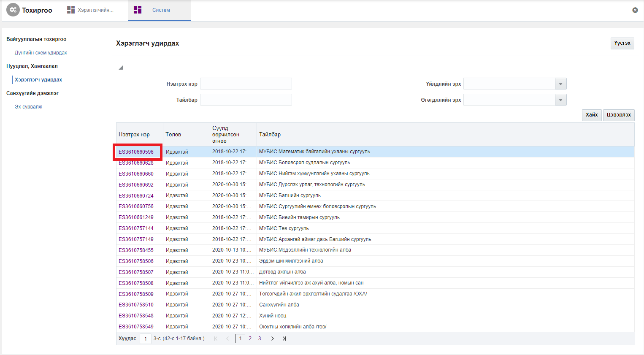Open user ES3610757144
Image resolution: width=644 pixels, height=355 pixels.
pyautogui.click(x=136, y=228)
